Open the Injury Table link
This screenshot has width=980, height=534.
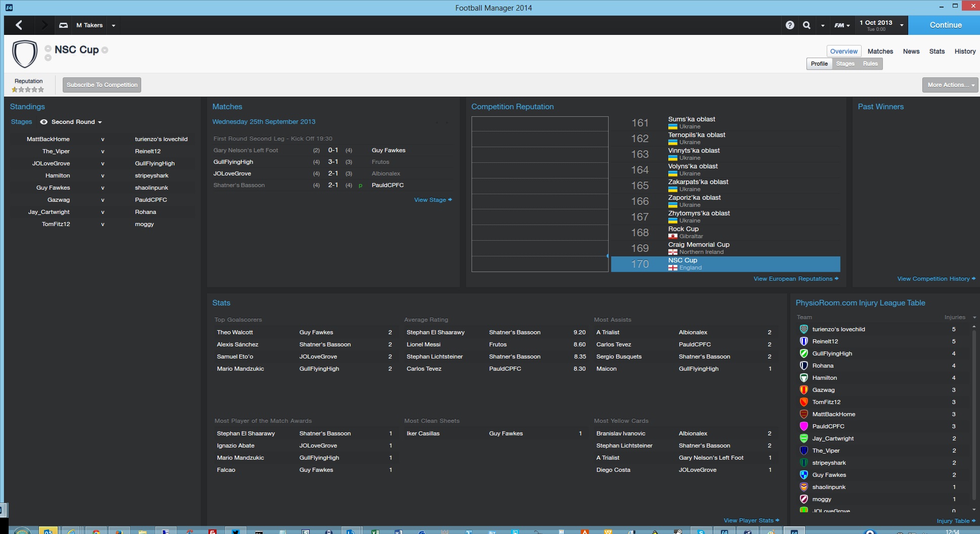point(956,521)
